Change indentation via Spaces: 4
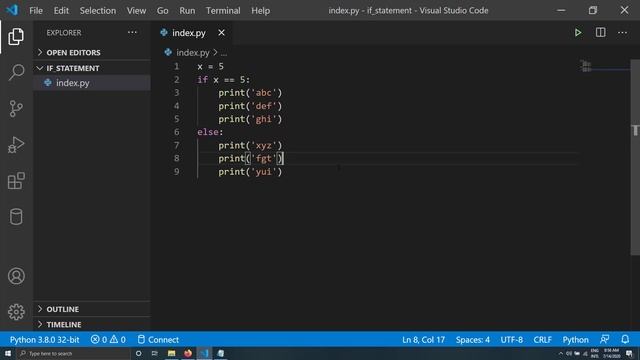The image size is (640, 360). [473, 340]
